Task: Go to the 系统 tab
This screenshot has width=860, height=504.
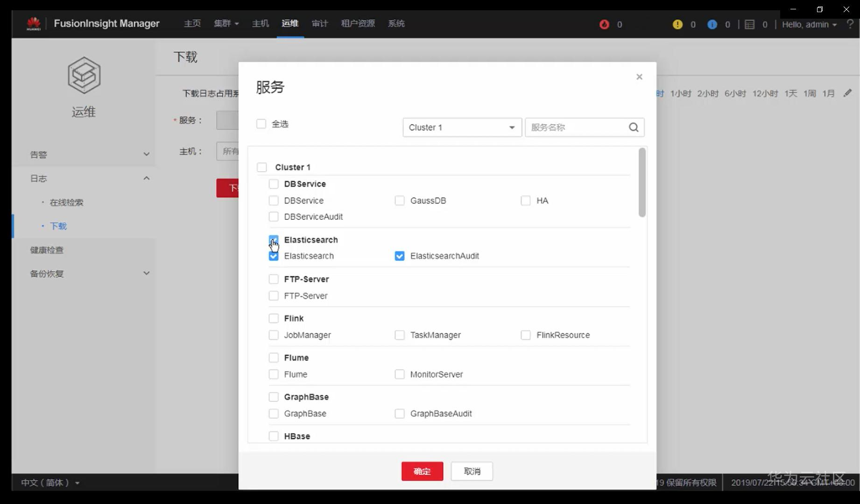Action: pyautogui.click(x=396, y=23)
